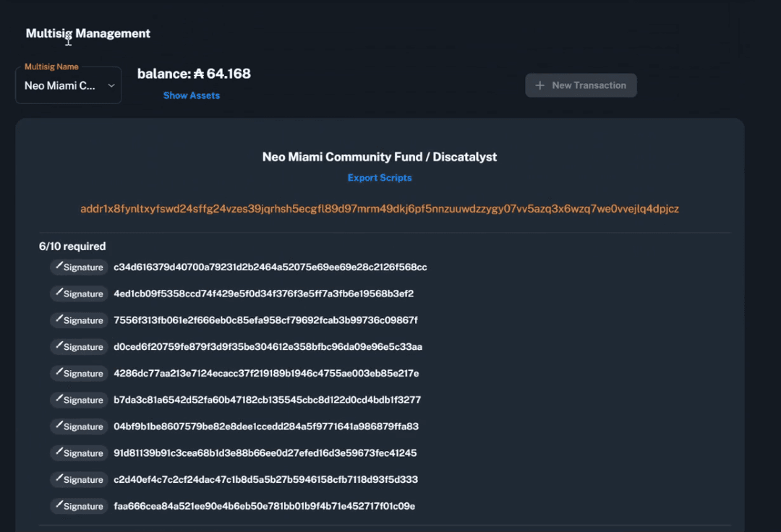Show Assets for the multisig balance
Image resolution: width=781 pixels, height=532 pixels.
click(191, 95)
